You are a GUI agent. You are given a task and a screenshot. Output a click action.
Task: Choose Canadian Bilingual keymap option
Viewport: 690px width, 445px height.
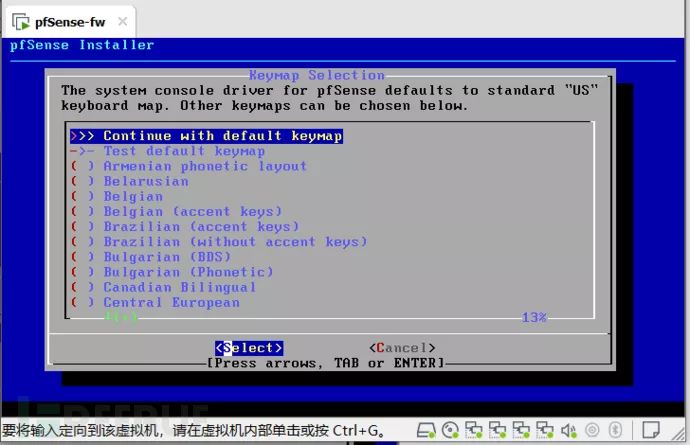[163, 287]
